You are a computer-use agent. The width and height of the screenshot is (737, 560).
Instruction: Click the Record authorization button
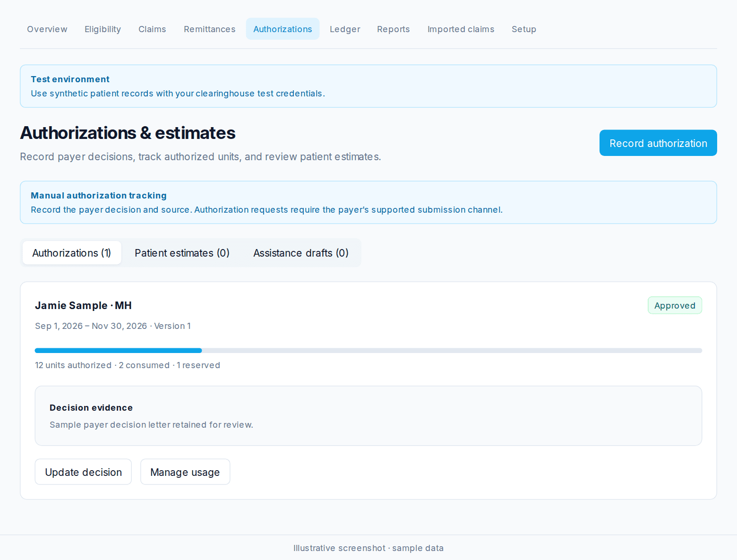pyautogui.click(x=658, y=143)
